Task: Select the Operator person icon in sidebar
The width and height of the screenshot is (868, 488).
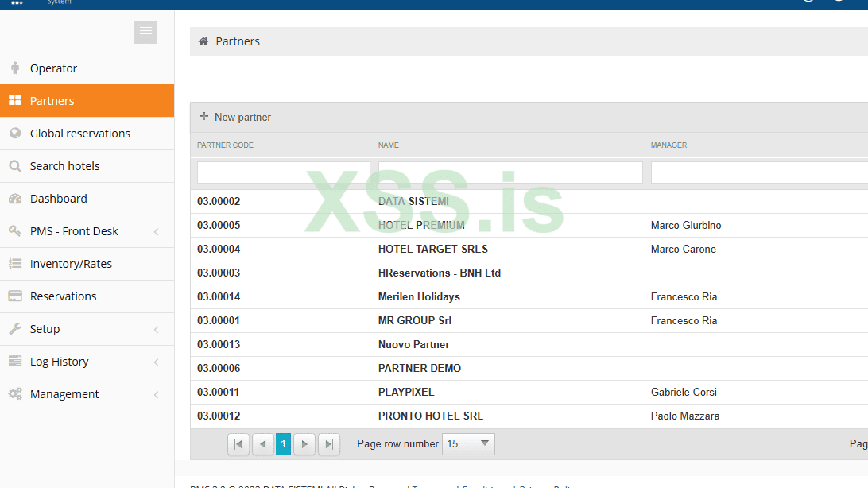Action: tap(14, 68)
